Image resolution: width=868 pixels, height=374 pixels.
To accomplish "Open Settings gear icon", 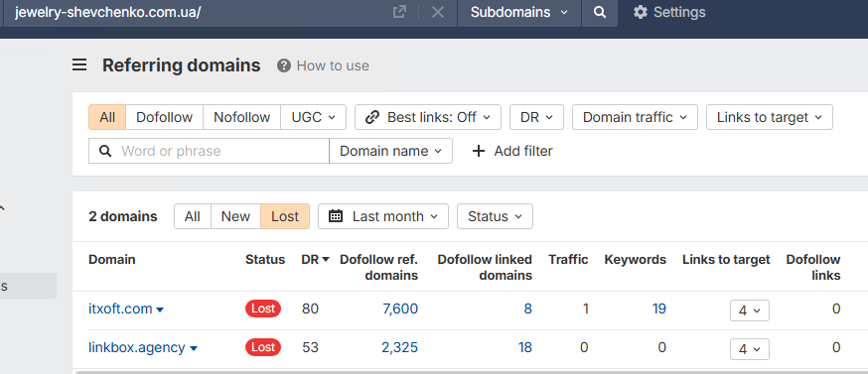I will [640, 12].
